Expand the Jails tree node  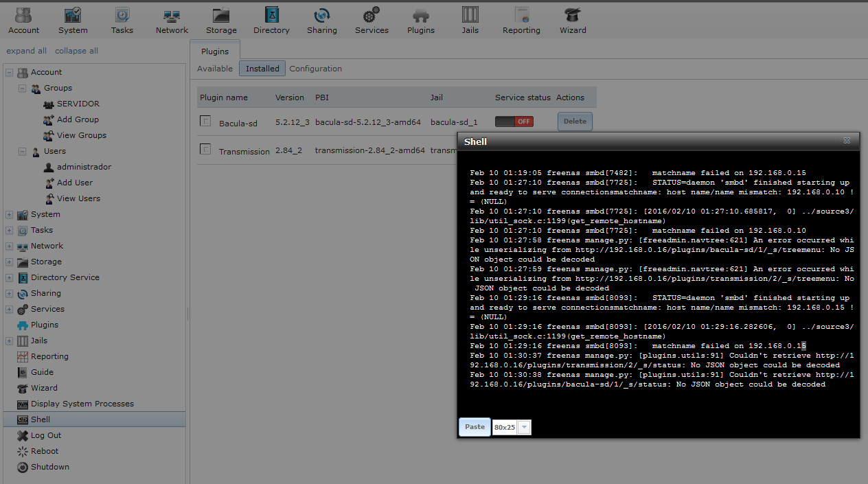(x=9, y=341)
